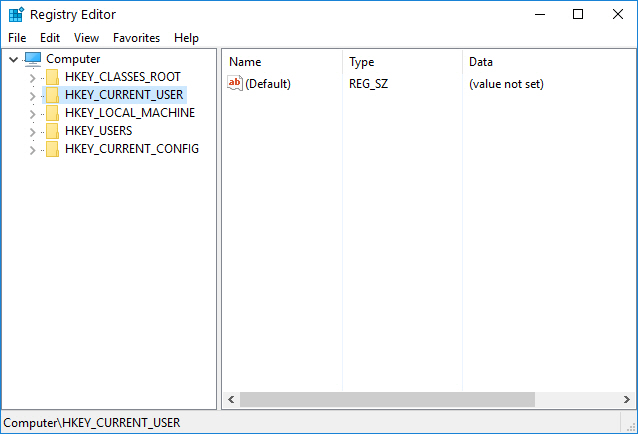Select the HKEY_CURRENT_CONFIG label
This screenshot has width=638, height=434.
(x=132, y=149)
